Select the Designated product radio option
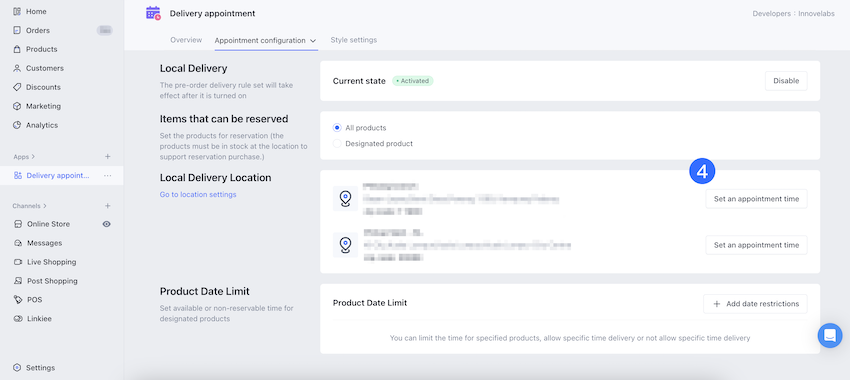This screenshot has width=850, height=380. [337, 144]
